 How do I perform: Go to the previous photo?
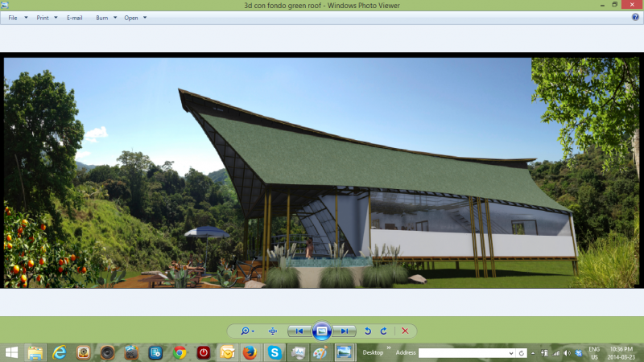point(299,331)
